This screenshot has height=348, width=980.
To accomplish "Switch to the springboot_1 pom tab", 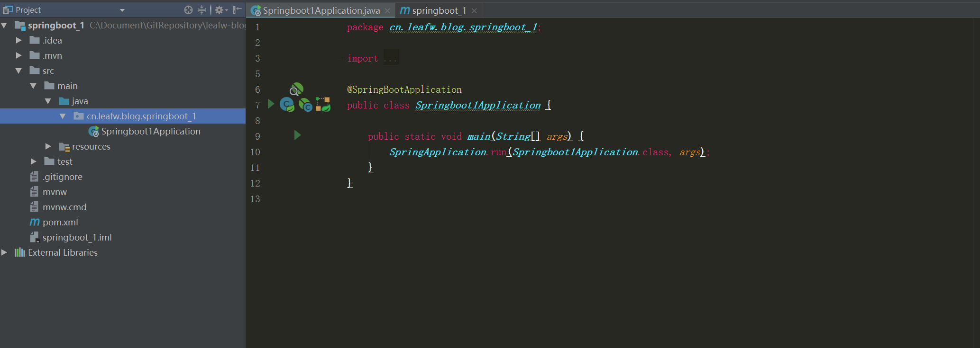I will [x=439, y=10].
